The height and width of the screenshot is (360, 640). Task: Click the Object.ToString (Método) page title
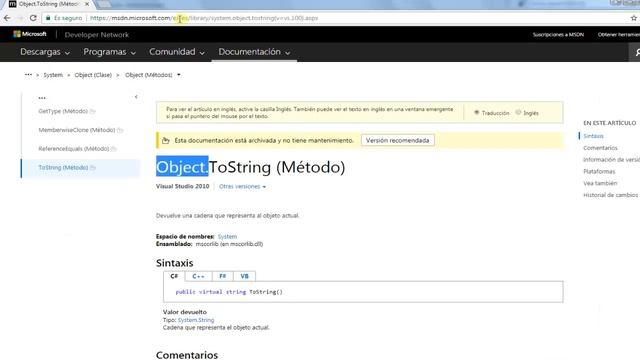[x=251, y=167]
